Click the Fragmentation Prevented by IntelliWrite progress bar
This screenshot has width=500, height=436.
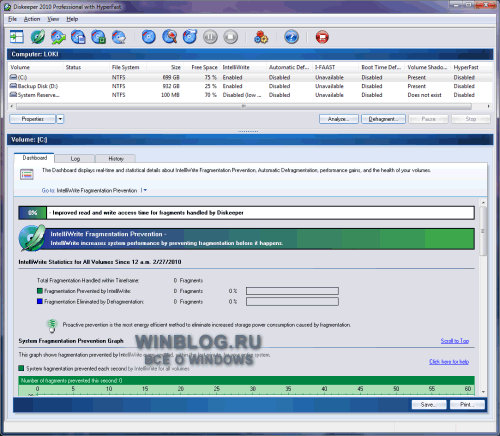[292, 291]
